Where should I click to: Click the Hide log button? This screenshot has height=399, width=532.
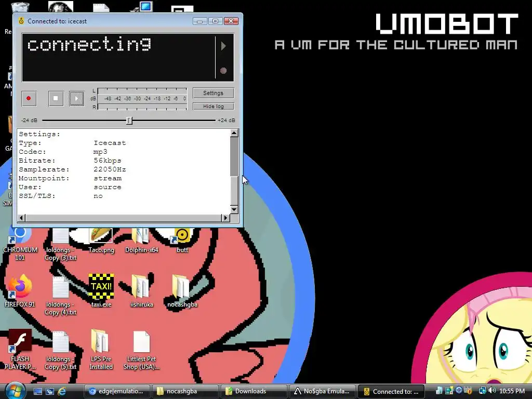213,106
